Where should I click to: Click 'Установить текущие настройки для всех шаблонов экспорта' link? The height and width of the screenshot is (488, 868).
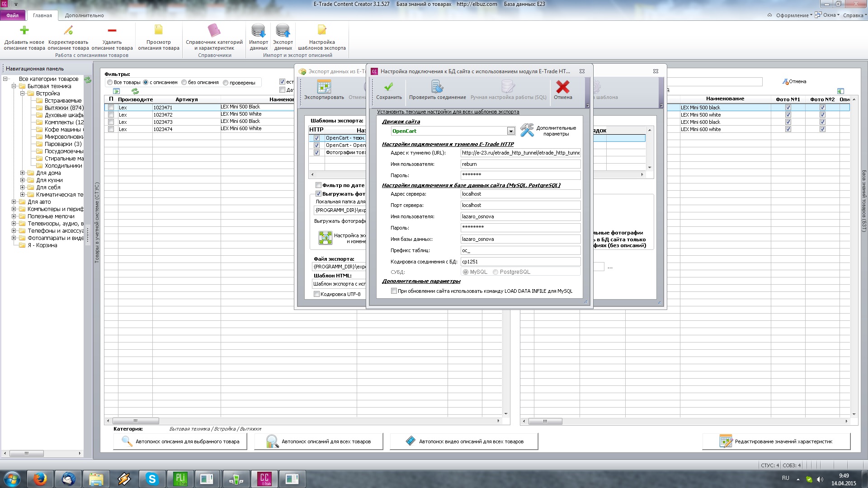(448, 112)
